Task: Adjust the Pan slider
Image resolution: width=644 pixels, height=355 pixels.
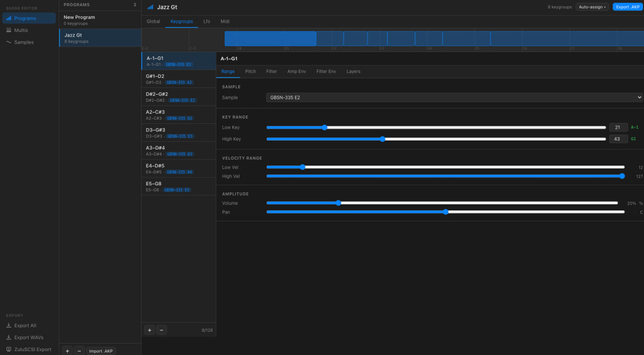Action: click(446, 212)
